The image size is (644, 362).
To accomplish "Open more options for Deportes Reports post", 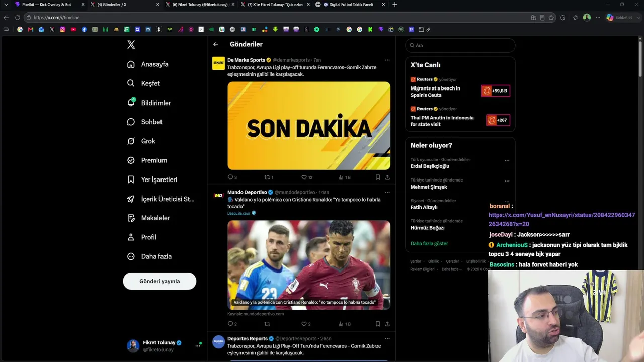I will (387, 338).
